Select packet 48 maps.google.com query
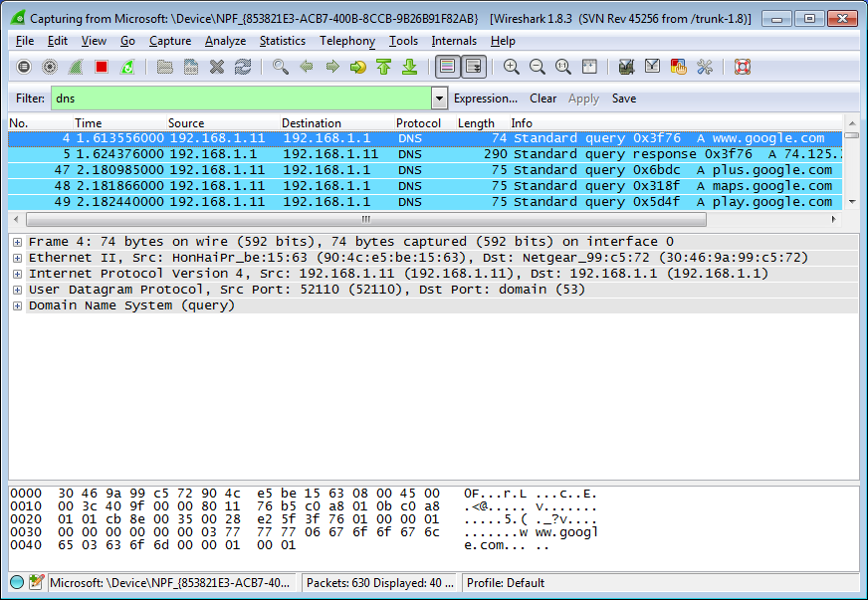The height and width of the screenshot is (600, 868). pyautogui.click(x=425, y=186)
